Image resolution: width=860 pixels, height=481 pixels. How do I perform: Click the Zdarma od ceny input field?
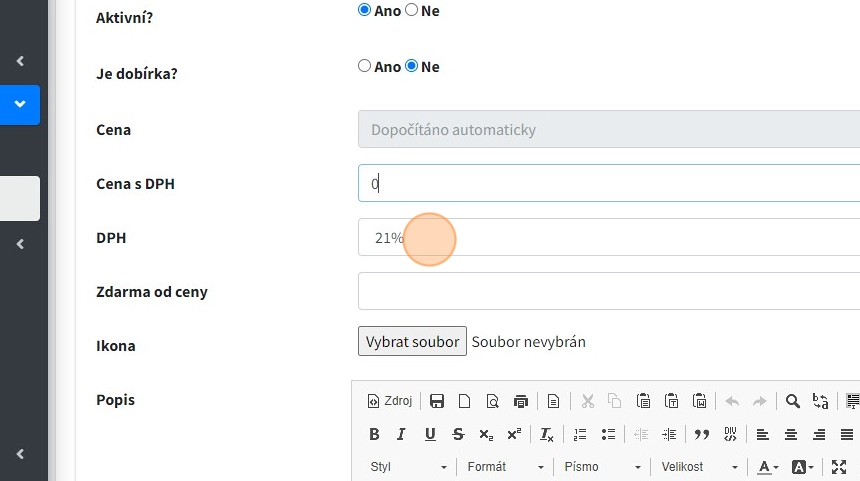coord(608,292)
